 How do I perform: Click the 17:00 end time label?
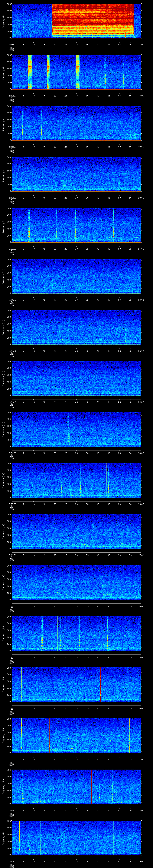coord(141,44)
